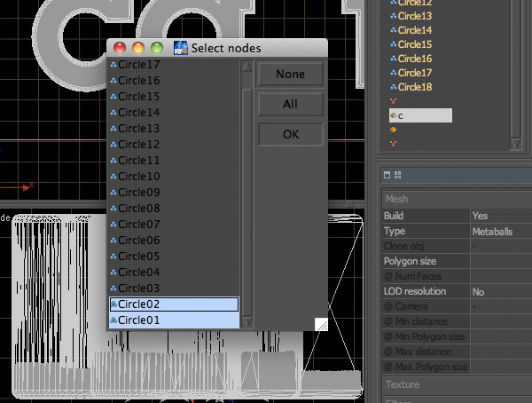Click the scroll up arrow in node list
The width and height of the screenshot is (532, 403).
(x=247, y=67)
